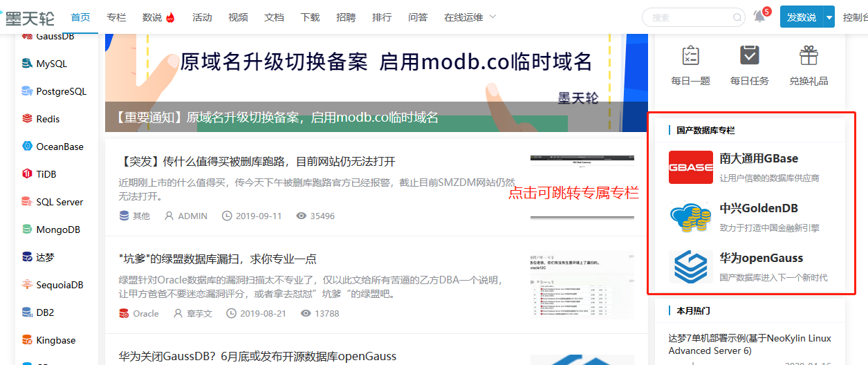Screen dimensions: 868x365
Task: Click the GBASE logo icon
Action: pyautogui.click(x=690, y=167)
